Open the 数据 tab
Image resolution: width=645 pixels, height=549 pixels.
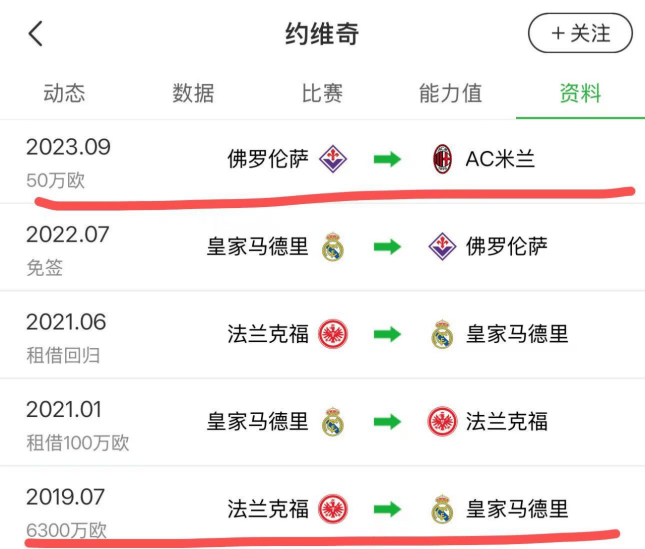click(x=193, y=94)
